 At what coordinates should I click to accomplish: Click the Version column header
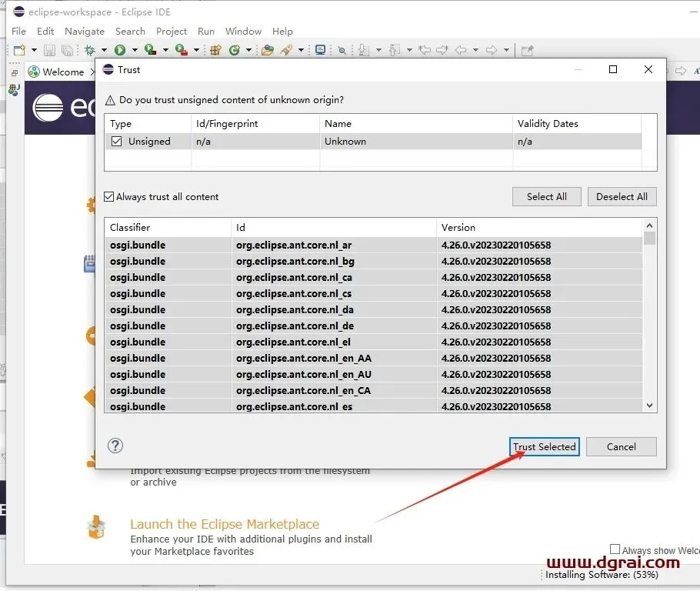tap(539, 227)
